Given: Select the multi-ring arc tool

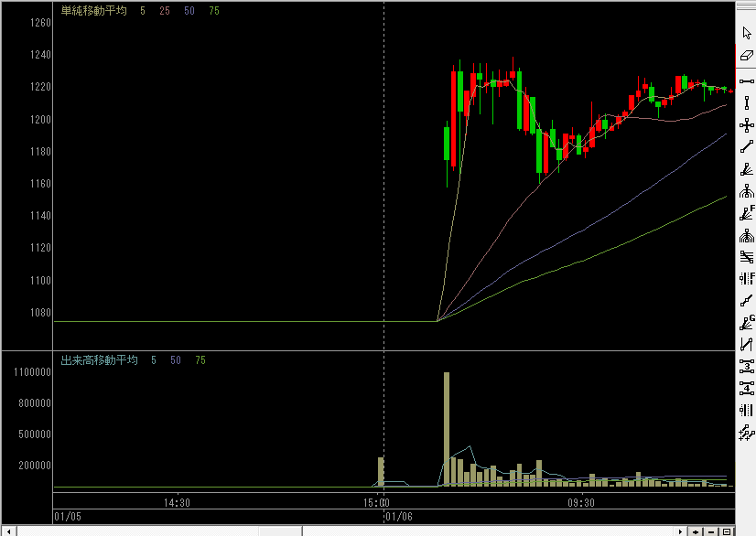Looking at the screenshot, I should [746, 236].
